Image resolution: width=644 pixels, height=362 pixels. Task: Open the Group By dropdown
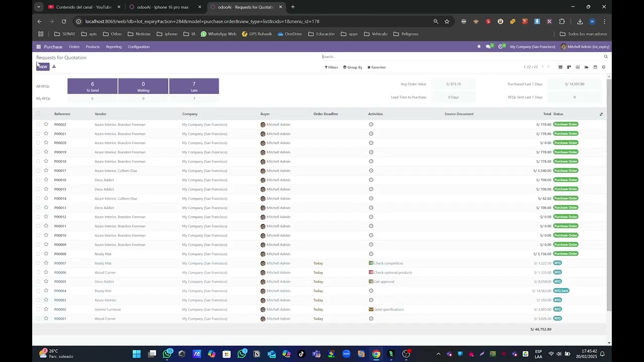353,67
